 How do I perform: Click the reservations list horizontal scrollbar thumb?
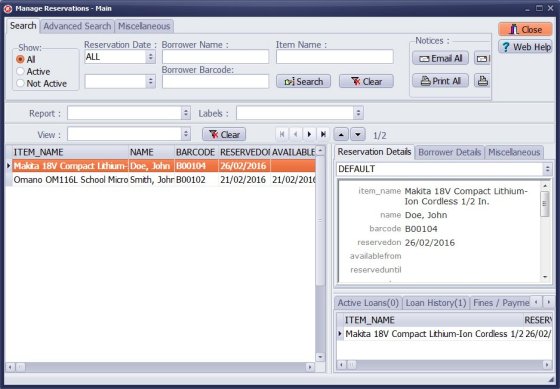pos(21,367)
